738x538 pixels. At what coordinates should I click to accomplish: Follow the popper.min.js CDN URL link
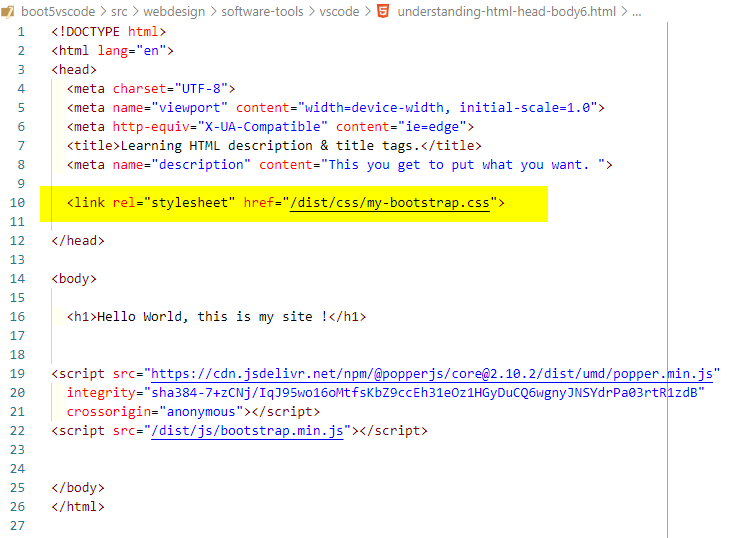432,374
